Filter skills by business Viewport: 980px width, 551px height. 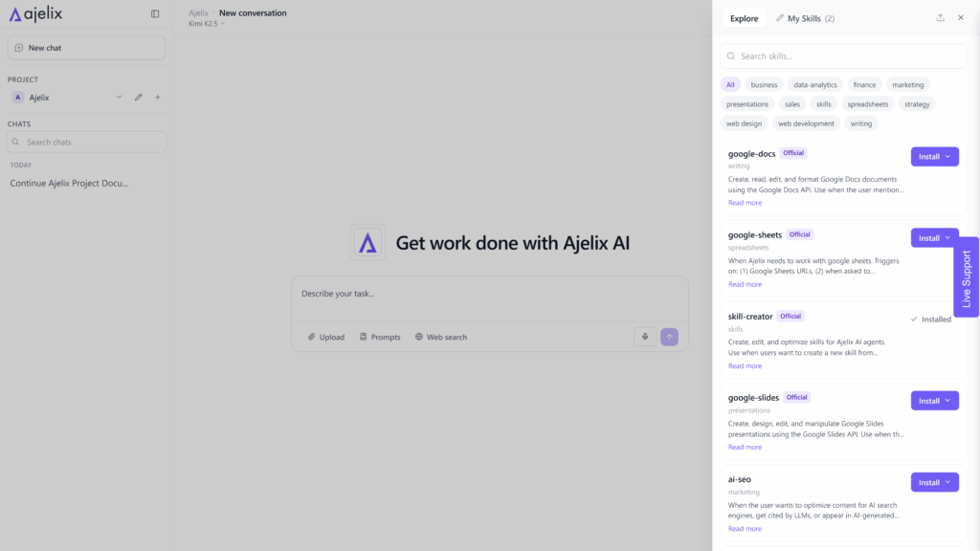click(x=764, y=85)
